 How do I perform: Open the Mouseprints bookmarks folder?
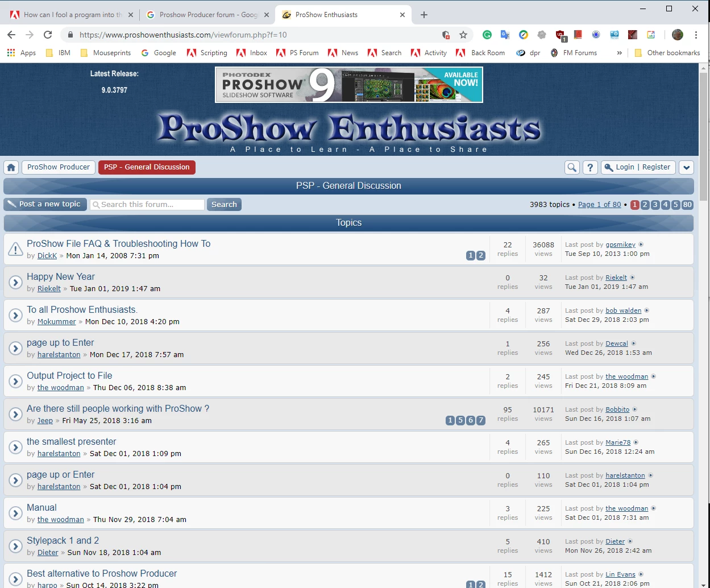pyautogui.click(x=106, y=53)
